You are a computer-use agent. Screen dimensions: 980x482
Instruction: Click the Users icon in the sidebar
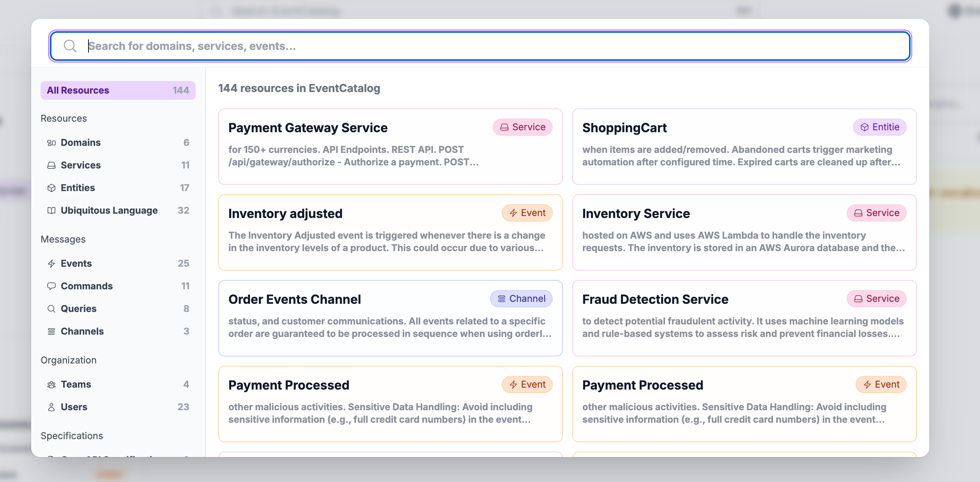(52, 407)
